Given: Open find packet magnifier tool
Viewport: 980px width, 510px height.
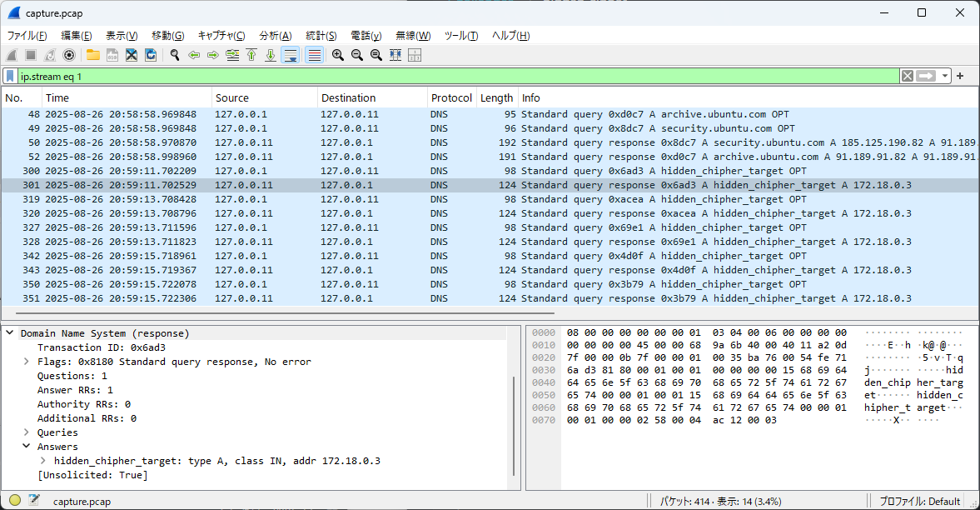Looking at the screenshot, I should point(175,55).
